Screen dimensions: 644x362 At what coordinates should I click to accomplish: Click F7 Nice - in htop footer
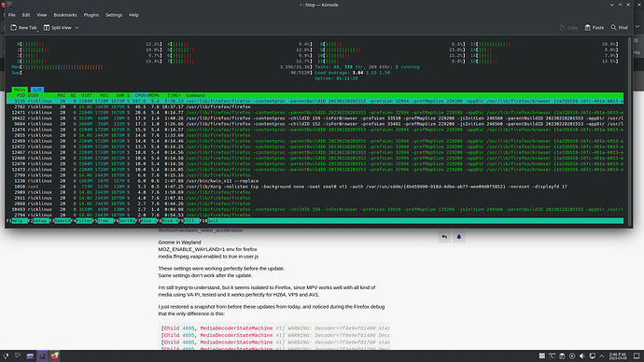(x=147, y=221)
